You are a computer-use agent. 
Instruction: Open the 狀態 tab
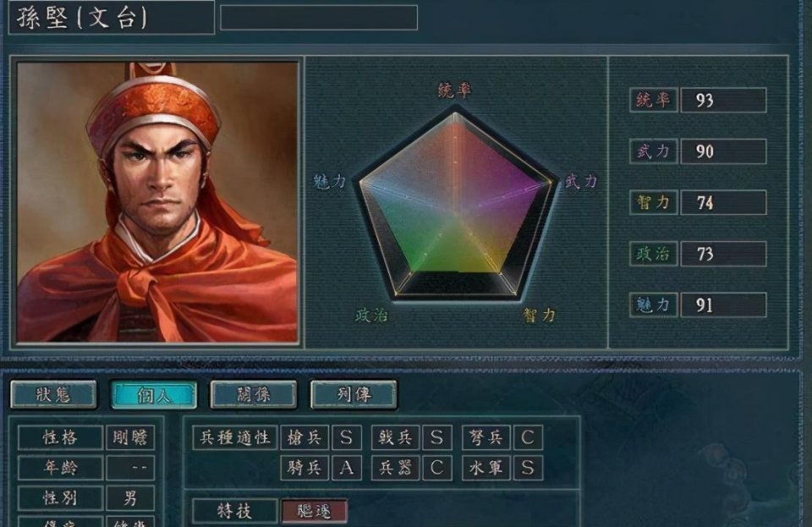tap(53, 394)
